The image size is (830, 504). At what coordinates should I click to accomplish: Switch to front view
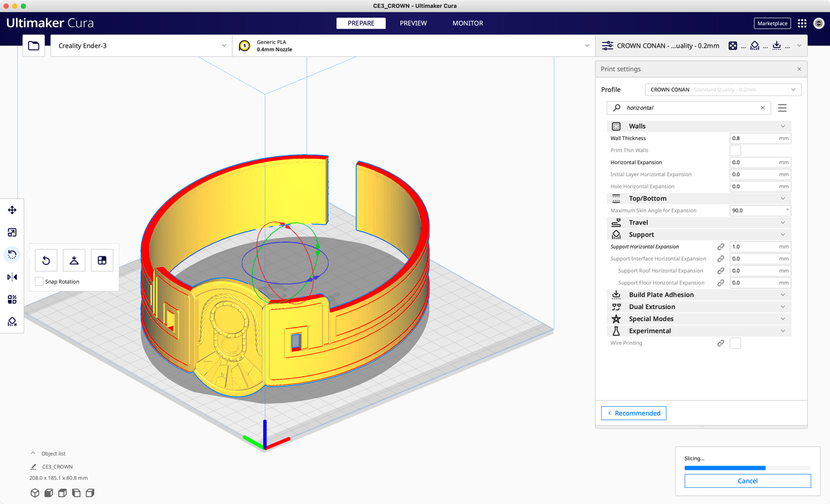[49, 493]
